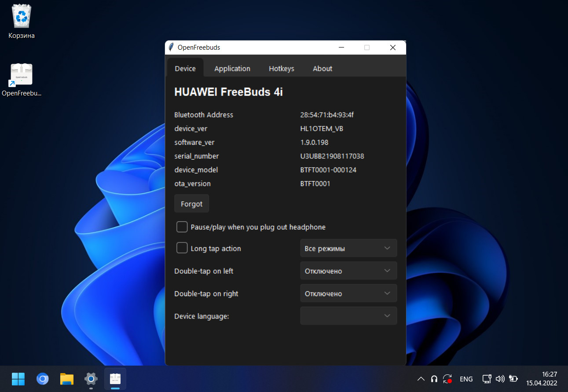This screenshot has height=392, width=568.
Task: Open the Long tap action mode dropdown
Action: click(348, 248)
